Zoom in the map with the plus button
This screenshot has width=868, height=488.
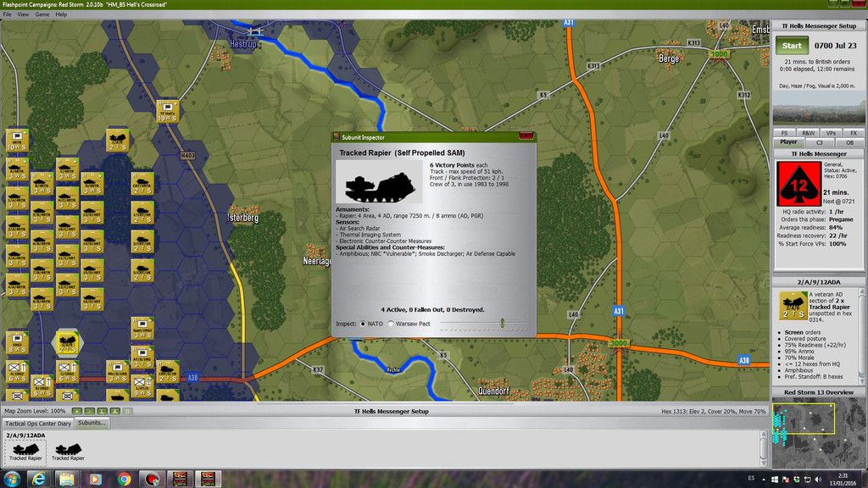click(x=77, y=411)
